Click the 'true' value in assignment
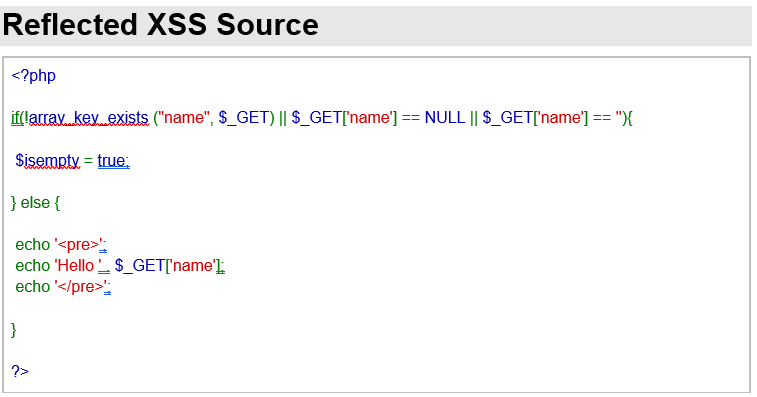 tap(112, 160)
